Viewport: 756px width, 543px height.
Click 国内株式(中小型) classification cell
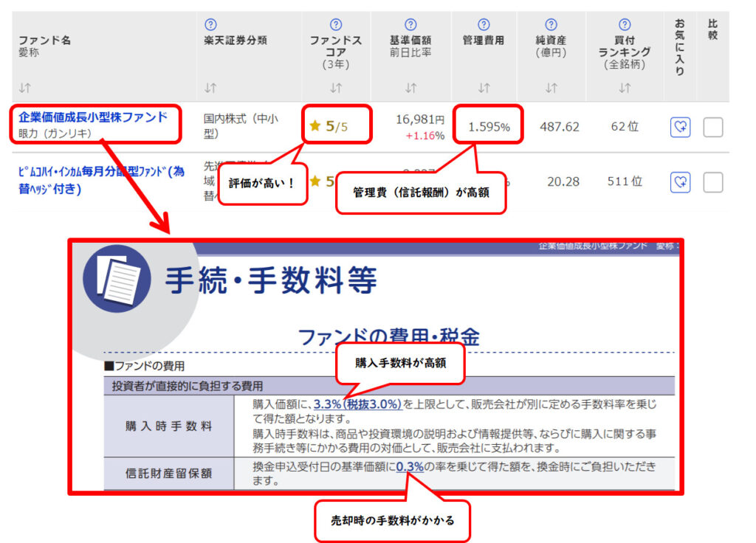pos(241,125)
